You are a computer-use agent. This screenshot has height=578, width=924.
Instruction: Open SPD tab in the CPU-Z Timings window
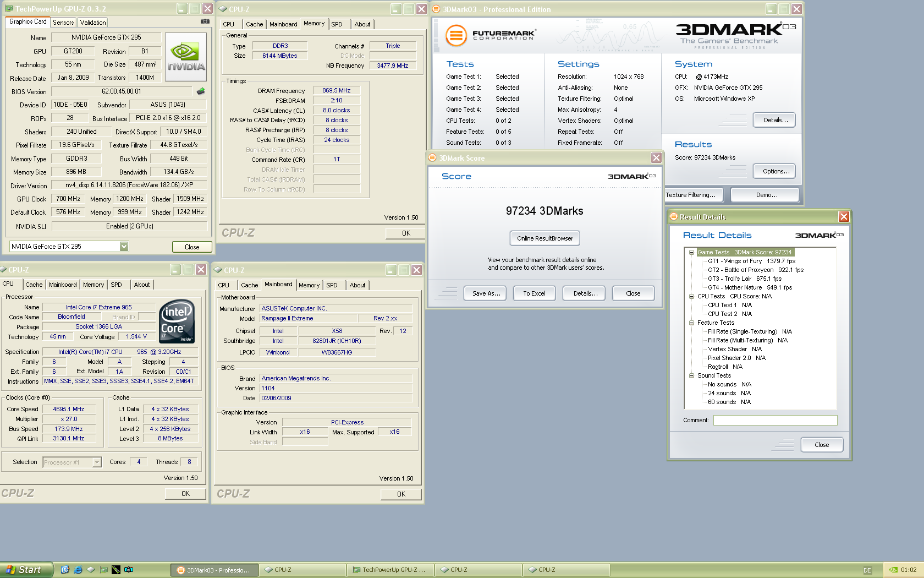coord(337,24)
